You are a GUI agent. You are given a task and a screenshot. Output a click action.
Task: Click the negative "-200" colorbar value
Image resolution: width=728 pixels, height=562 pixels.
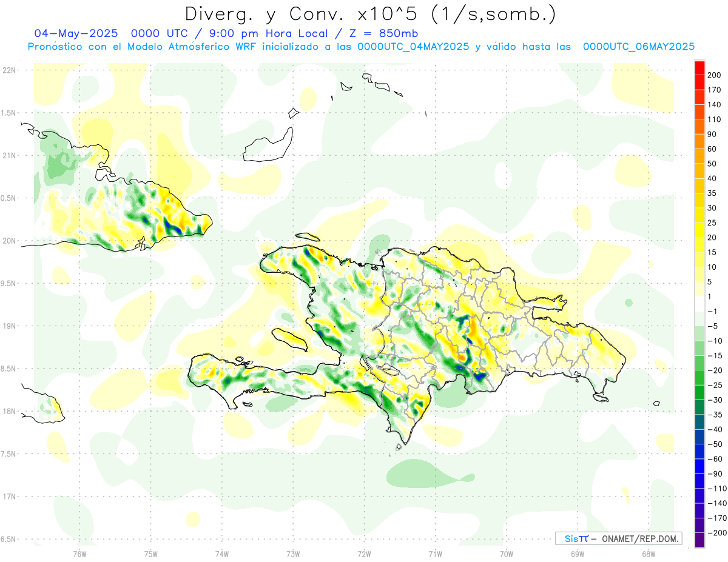click(717, 533)
